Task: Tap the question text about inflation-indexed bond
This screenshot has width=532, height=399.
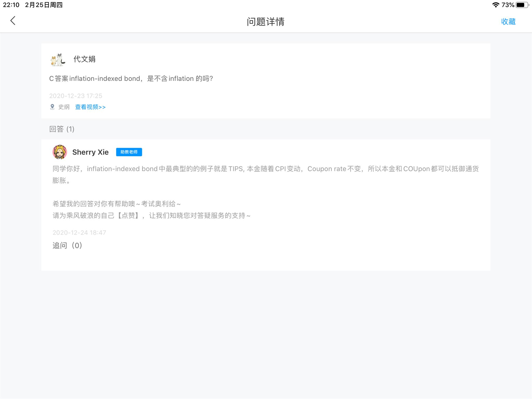Action: point(131,79)
